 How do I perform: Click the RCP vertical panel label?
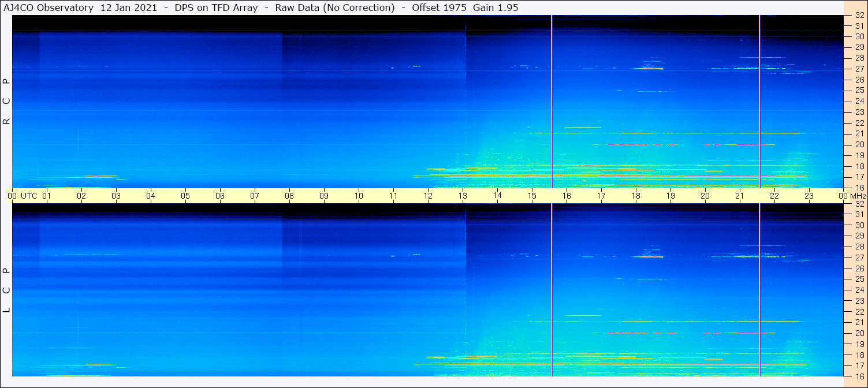coord(7,101)
